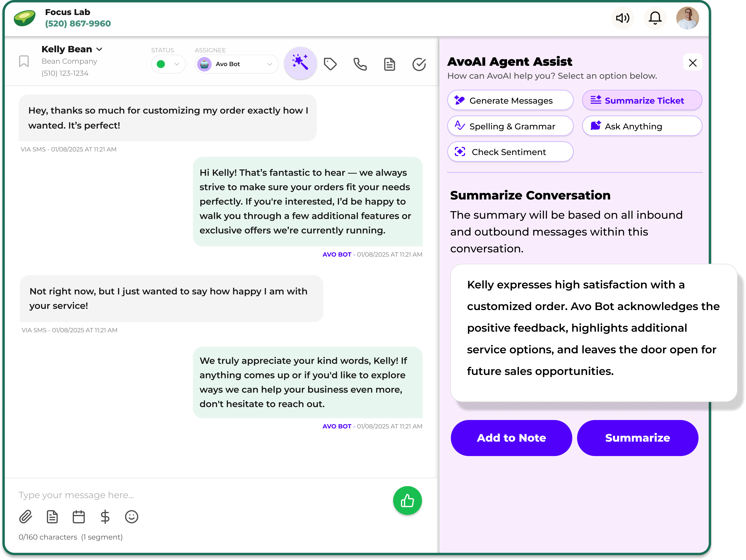The image size is (746, 560).
Task: Attach a file with paperclip icon
Action: tap(26, 517)
